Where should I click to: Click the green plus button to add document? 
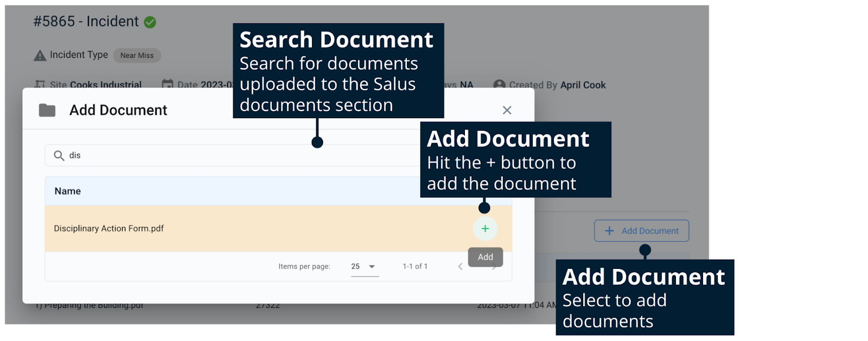click(x=485, y=229)
